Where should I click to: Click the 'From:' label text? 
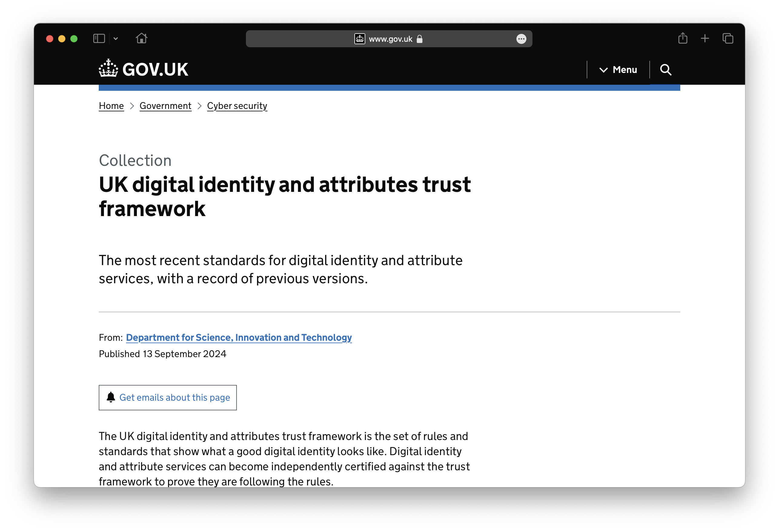coord(111,337)
